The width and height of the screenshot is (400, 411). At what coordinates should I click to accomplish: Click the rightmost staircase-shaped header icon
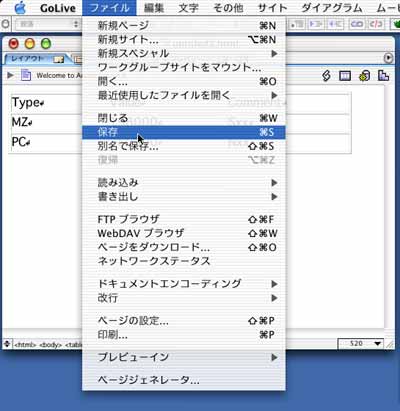pyautogui.click(x=384, y=76)
